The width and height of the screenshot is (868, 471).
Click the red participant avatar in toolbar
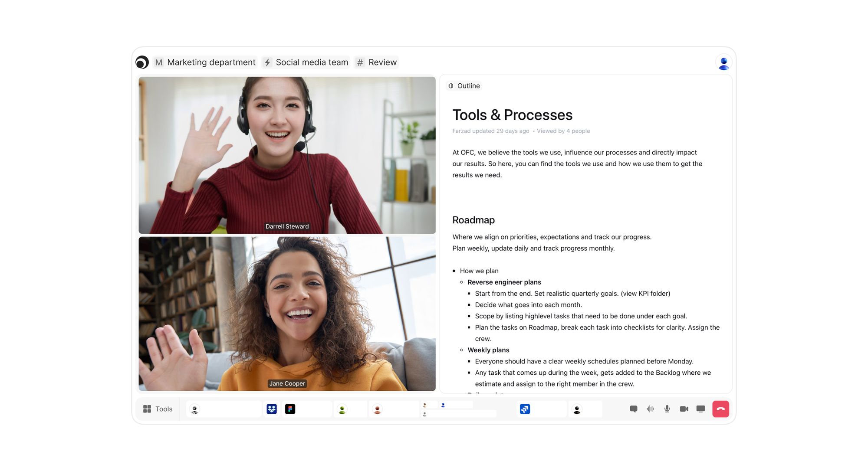click(377, 409)
